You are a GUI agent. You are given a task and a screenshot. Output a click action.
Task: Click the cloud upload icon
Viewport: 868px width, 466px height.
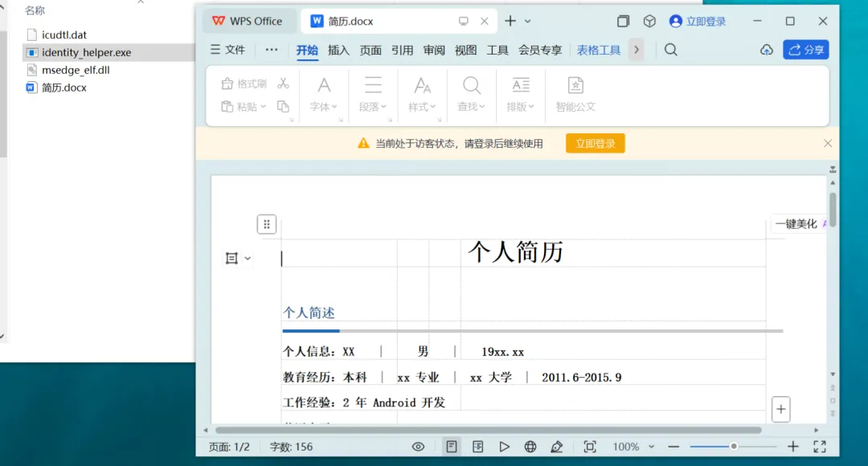[767, 50]
